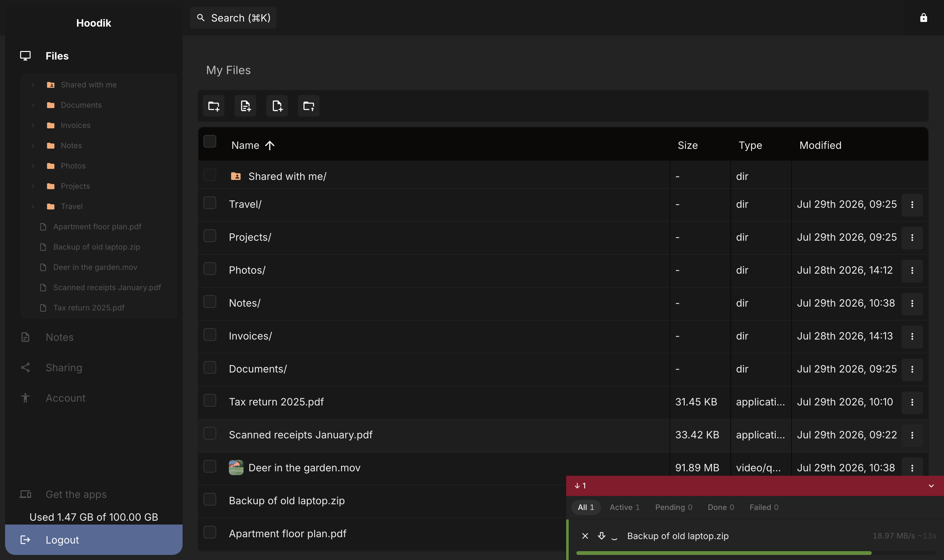Expand Travel folder in sidebar tree
944x560 pixels.
(x=33, y=207)
